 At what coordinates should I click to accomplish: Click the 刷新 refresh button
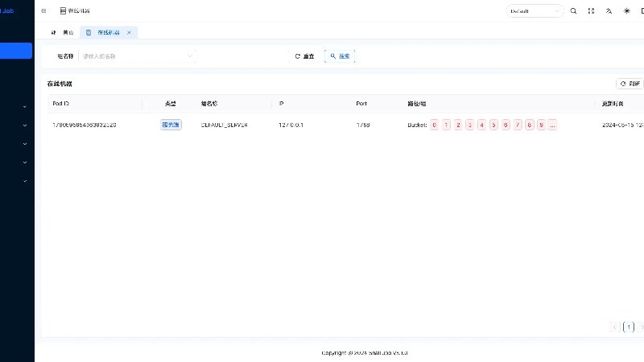pos(630,84)
